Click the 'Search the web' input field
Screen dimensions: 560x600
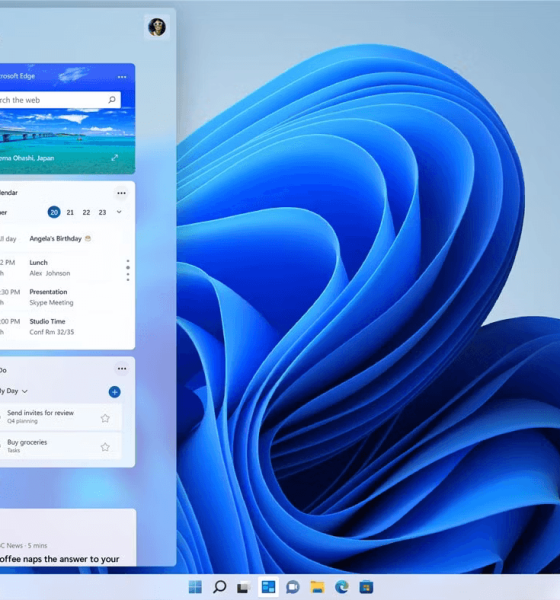click(60, 100)
